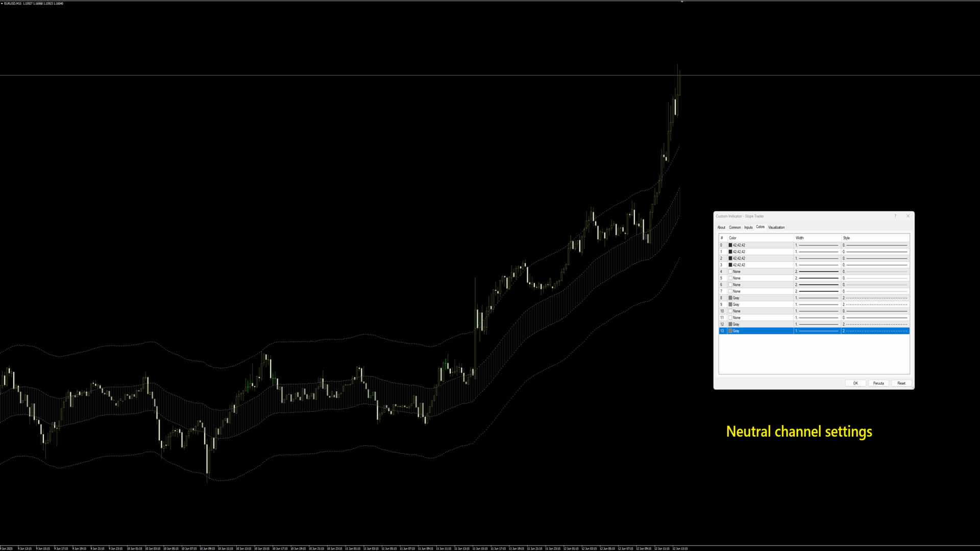Open width selector for row 0
The height and width of the screenshot is (551, 980).
[x=817, y=245]
